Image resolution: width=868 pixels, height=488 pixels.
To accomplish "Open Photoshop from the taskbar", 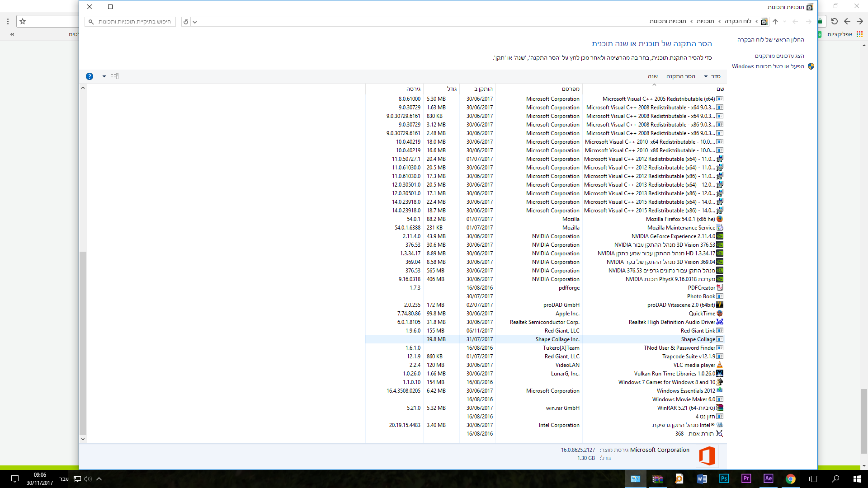I will 724,479.
